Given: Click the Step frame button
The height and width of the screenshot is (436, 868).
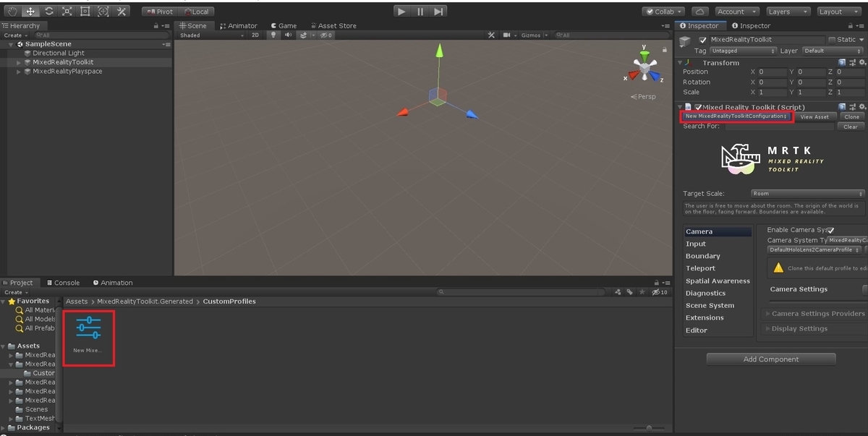Looking at the screenshot, I should 438,12.
